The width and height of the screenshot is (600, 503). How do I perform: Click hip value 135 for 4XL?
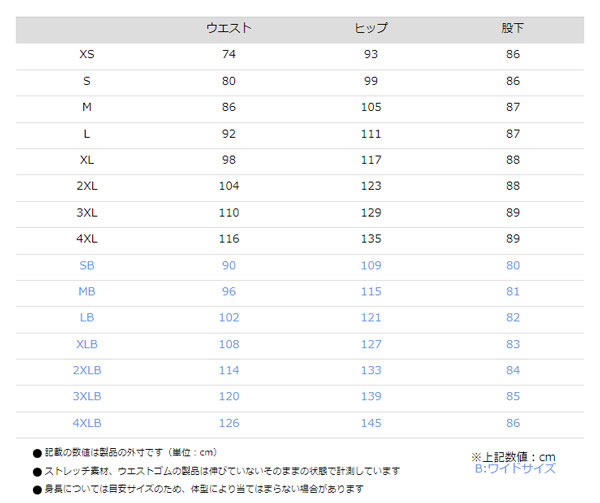[371, 238]
